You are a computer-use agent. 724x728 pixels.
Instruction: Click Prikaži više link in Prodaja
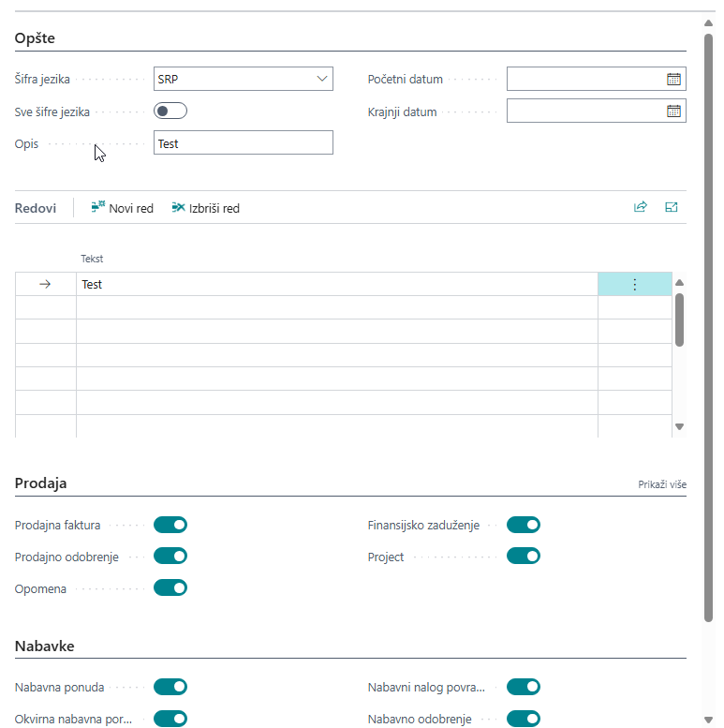pyautogui.click(x=662, y=484)
